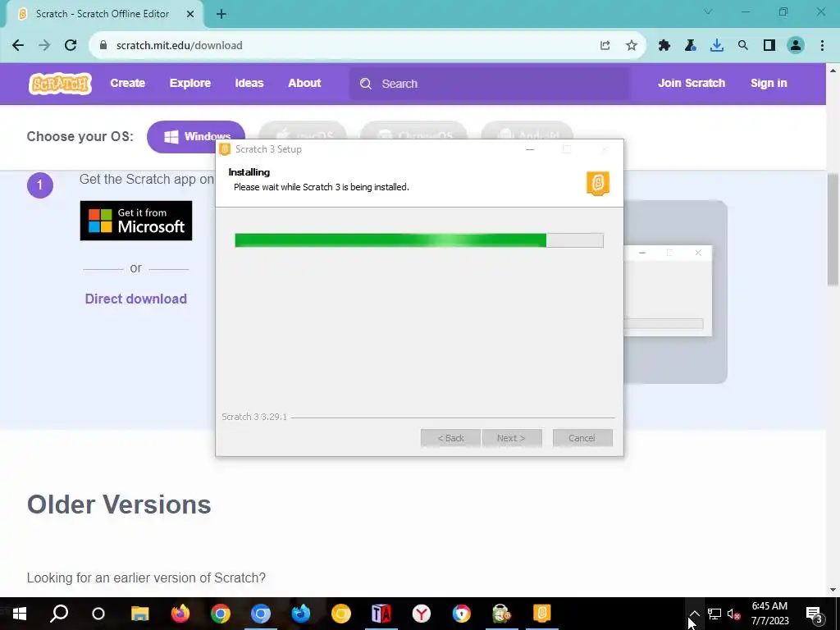840x630 pixels.
Task: Open File Explorer from taskbar
Action: (139, 614)
